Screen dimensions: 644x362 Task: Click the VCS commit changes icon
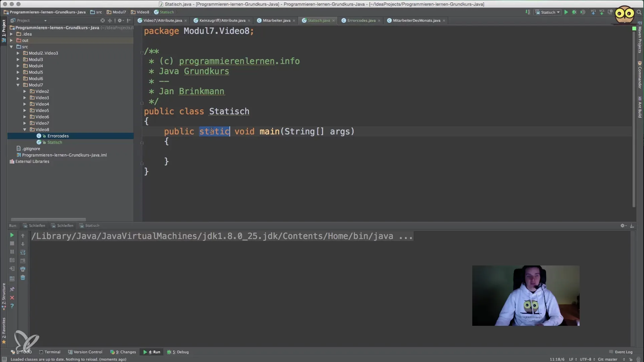602,12
